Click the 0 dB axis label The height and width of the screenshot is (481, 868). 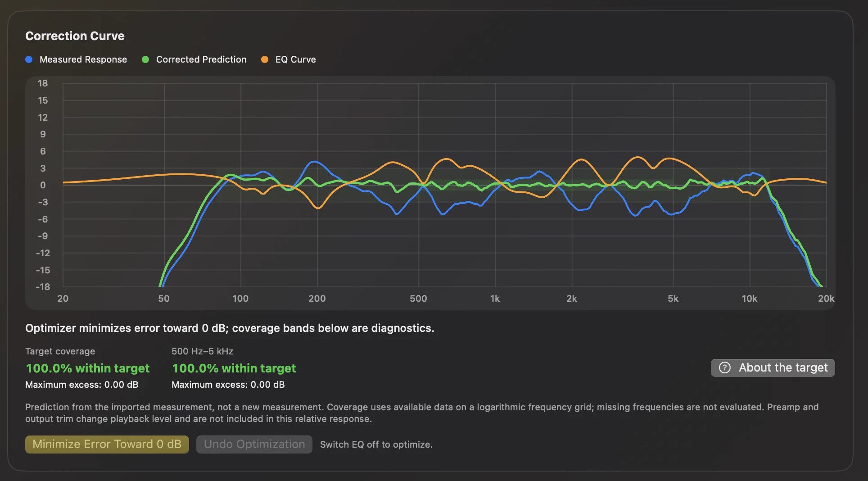[43, 185]
